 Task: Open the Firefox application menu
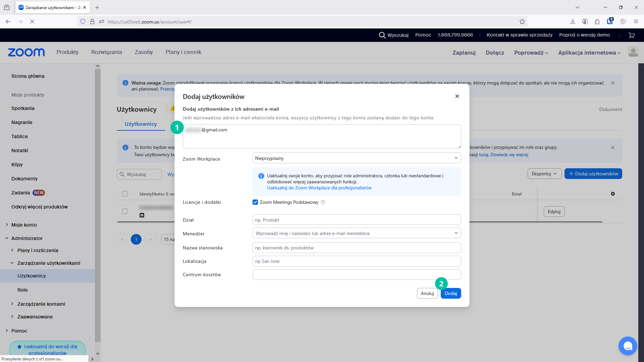pos(636,21)
